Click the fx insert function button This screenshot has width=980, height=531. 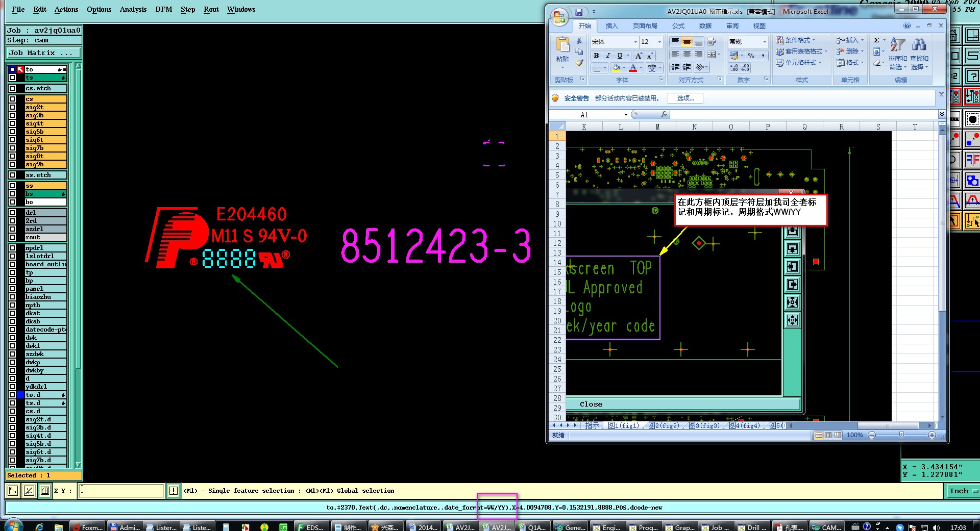click(664, 115)
